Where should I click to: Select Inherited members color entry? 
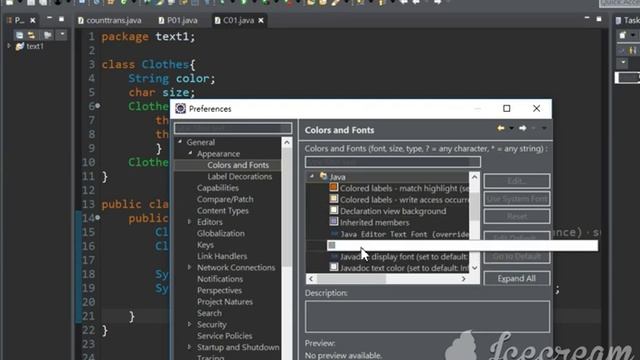[374, 223]
